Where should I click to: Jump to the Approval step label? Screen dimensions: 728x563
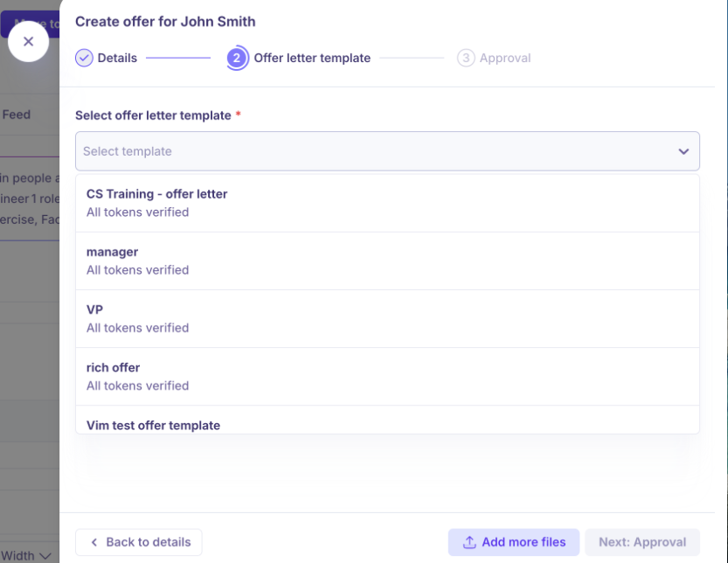click(505, 58)
